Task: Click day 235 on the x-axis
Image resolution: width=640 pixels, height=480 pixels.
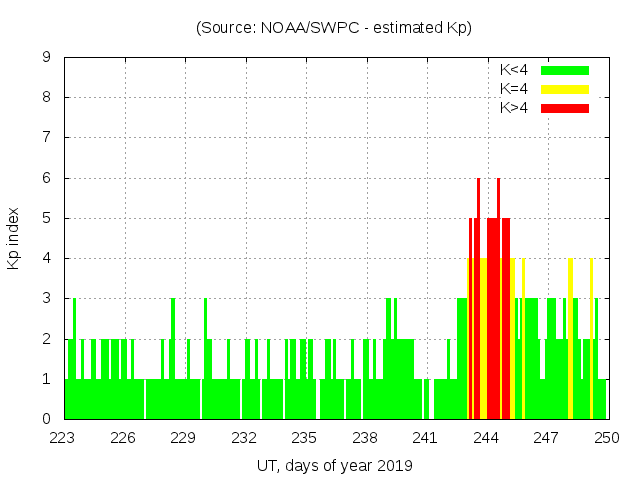Action: (305, 437)
